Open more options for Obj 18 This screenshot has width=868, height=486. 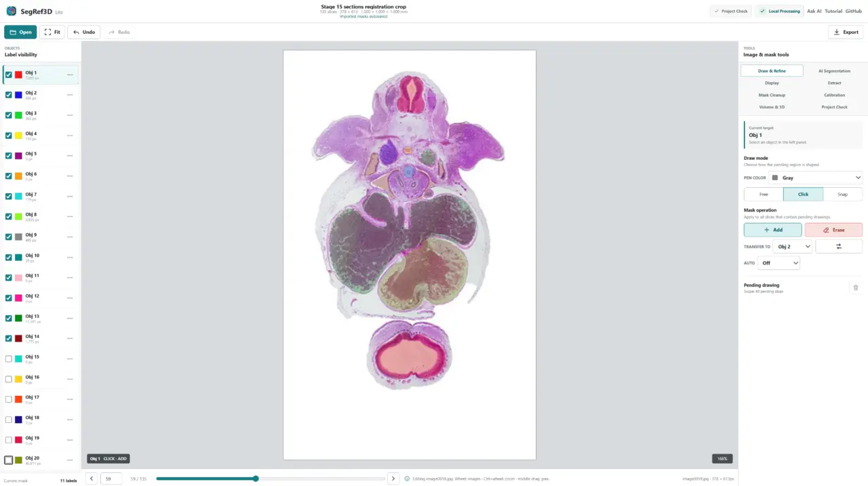click(70, 420)
